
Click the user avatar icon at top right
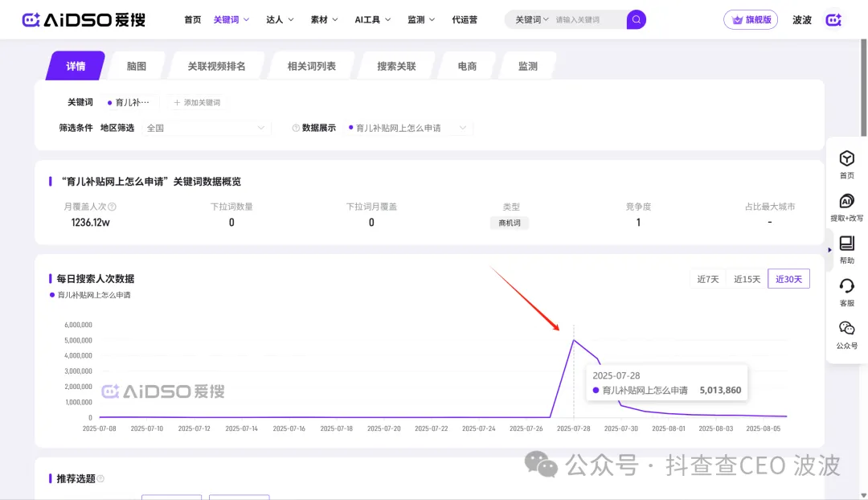click(x=833, y=19)
